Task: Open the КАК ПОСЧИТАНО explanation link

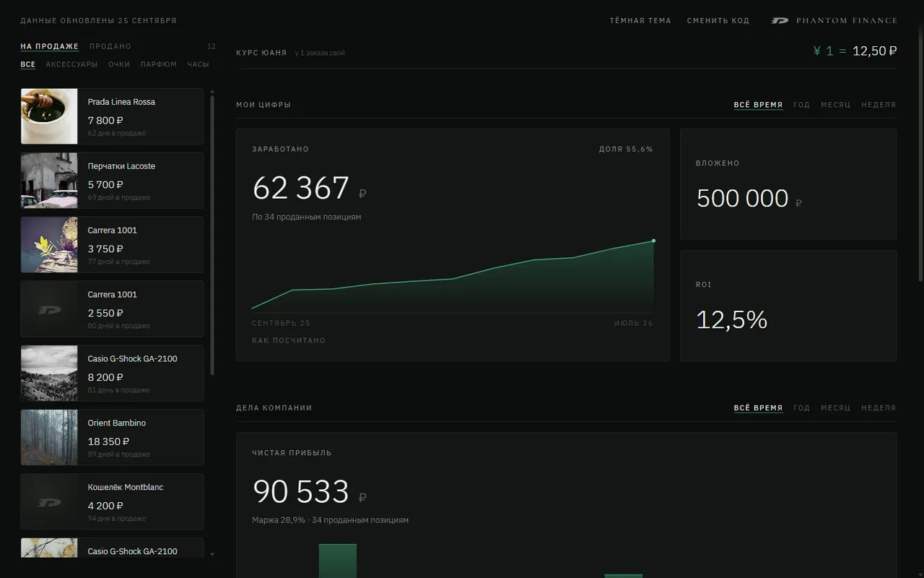Action: pos(289,340)
